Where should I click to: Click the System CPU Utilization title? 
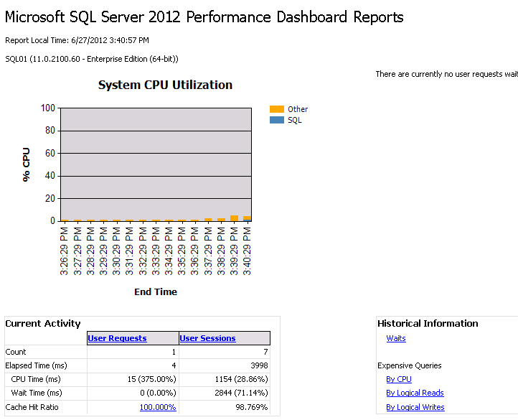165,85
